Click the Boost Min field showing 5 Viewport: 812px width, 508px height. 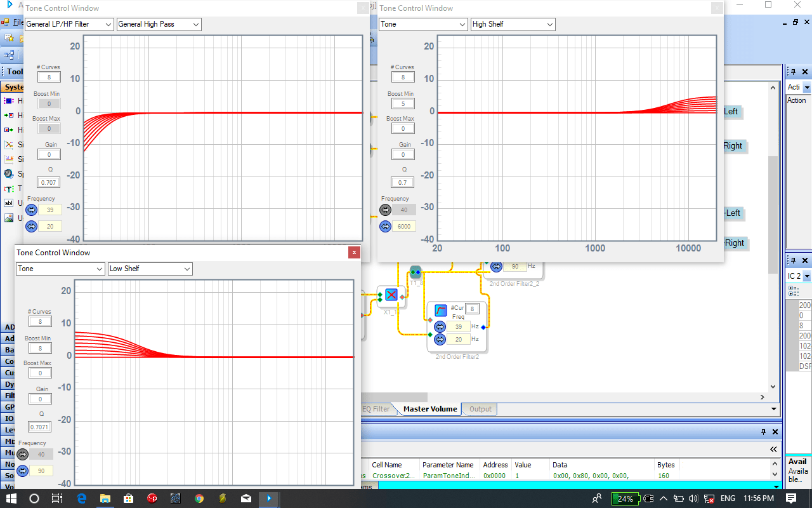[x=403, y=104]
